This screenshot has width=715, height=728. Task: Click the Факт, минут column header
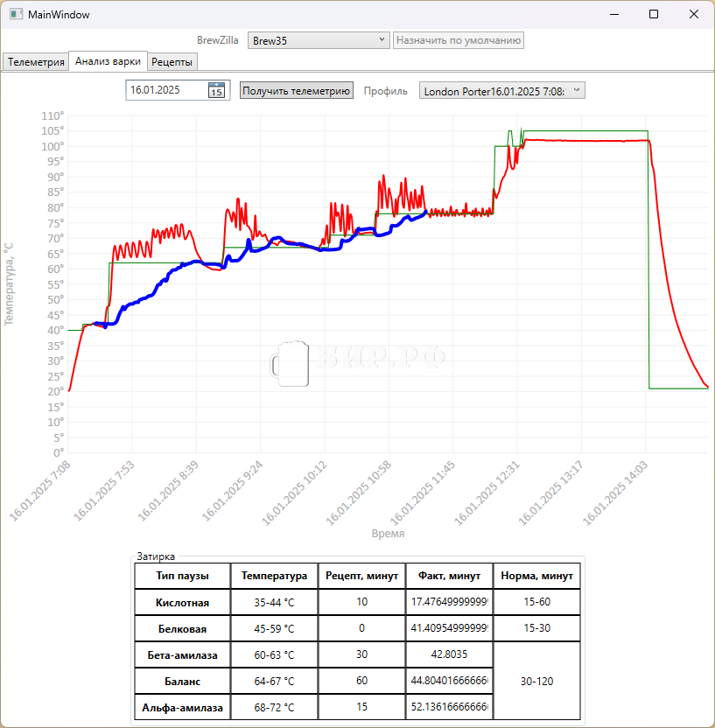point(449,576)
